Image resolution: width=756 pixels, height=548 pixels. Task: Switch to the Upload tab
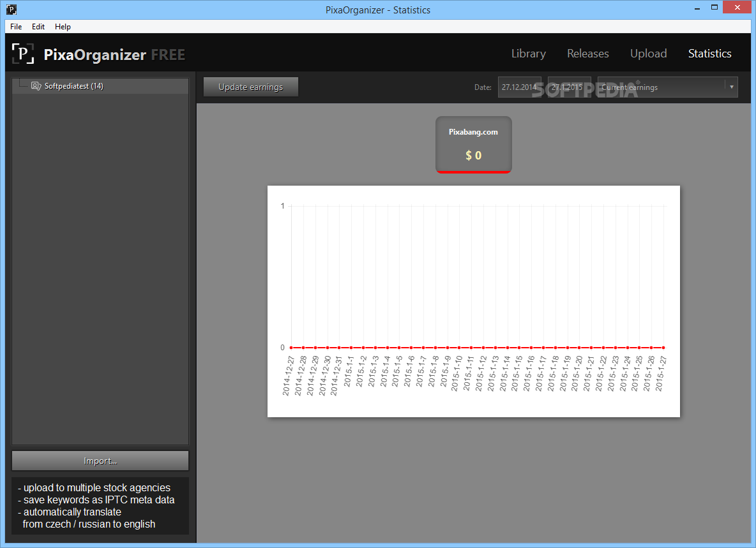[x=649, y=54]
